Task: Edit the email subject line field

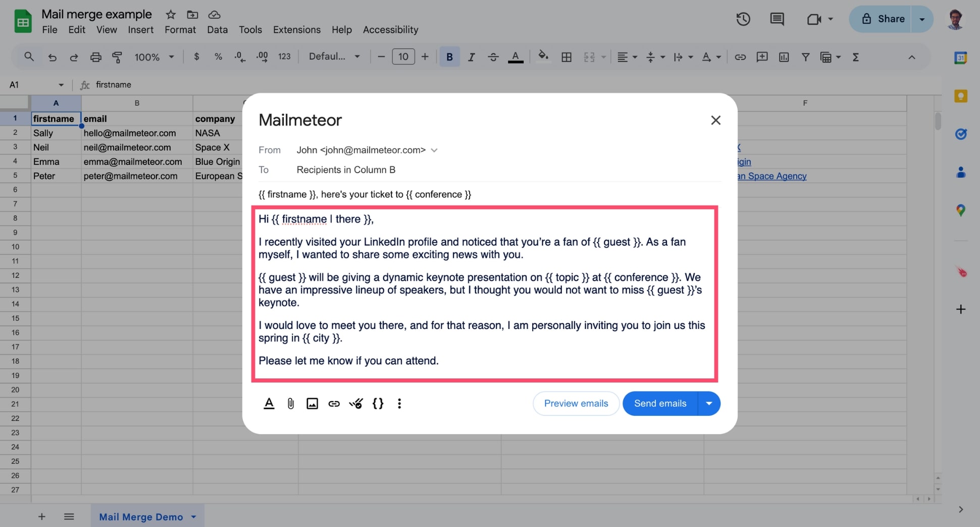Action: pyautogui.click(x=489, y=195)
